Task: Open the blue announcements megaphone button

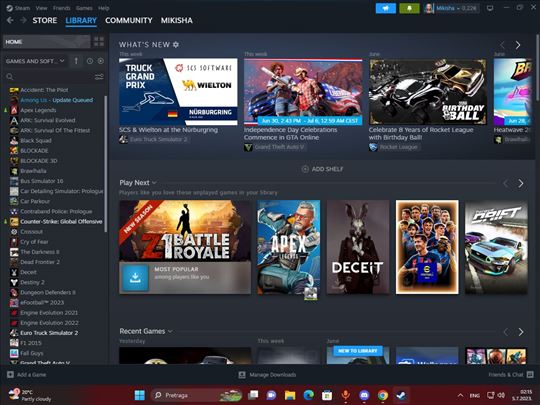Action: tap(386, 8)
